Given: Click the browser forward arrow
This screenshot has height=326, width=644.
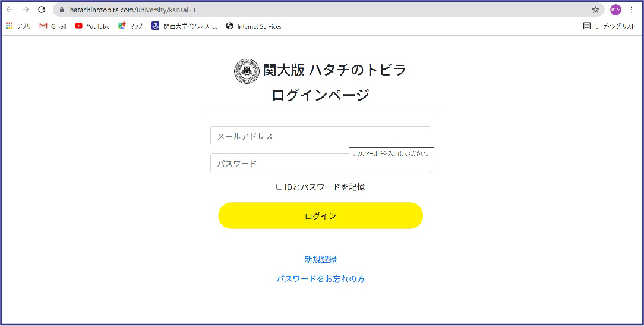Looking at the screenshot, I should click(26, 10).
